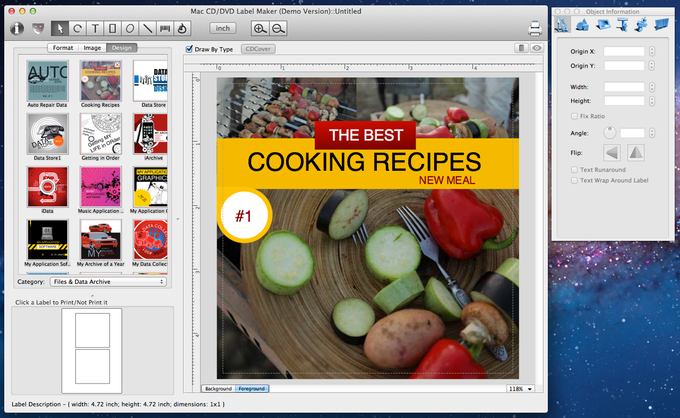Choose the Data Store template
The width and height of the screenshot is (680, 418).
150,81
